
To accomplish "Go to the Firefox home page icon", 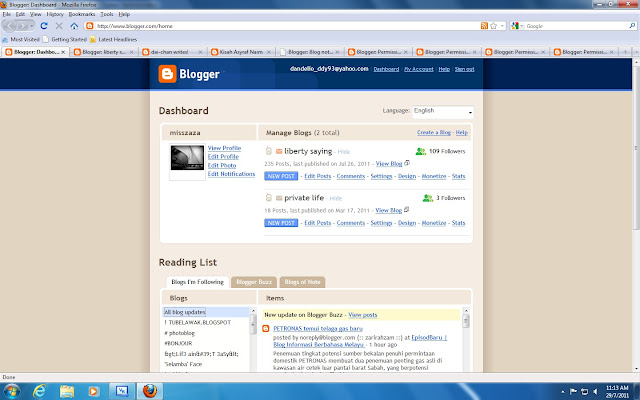I will click(74, 26).
